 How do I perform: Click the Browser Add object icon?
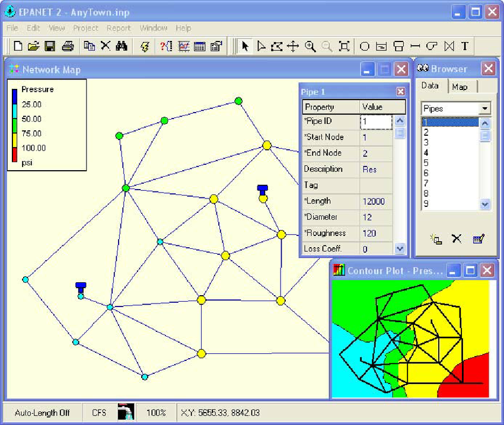(x=436, y=239)
